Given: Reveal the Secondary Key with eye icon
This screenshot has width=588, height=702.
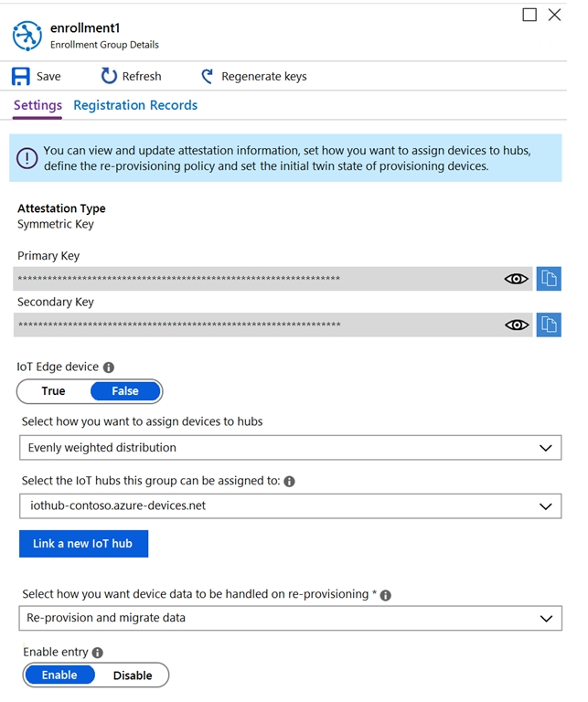Looking at the screenshot, I should [x=517, y=324].
